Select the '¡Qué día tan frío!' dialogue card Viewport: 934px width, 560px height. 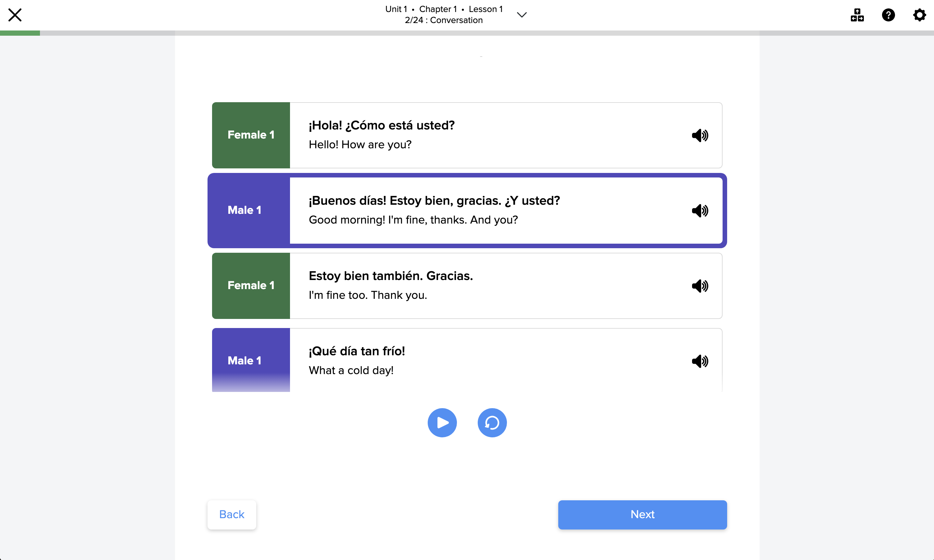pos(467,360)
